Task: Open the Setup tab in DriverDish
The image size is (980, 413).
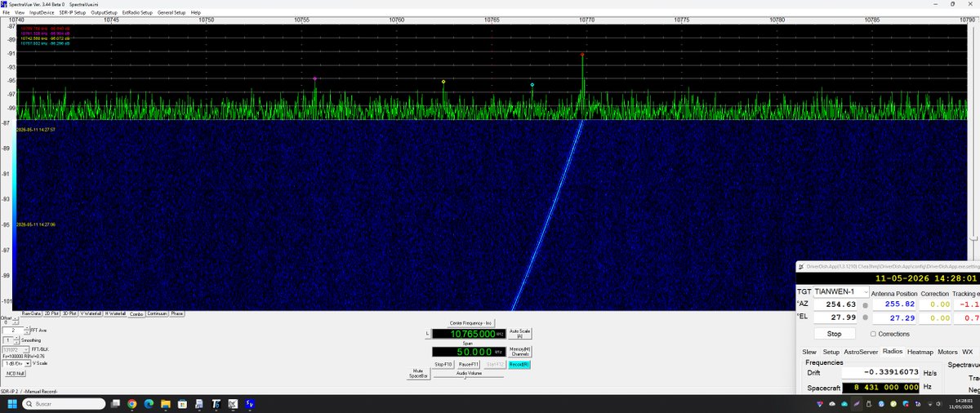Action: [831, 352]
